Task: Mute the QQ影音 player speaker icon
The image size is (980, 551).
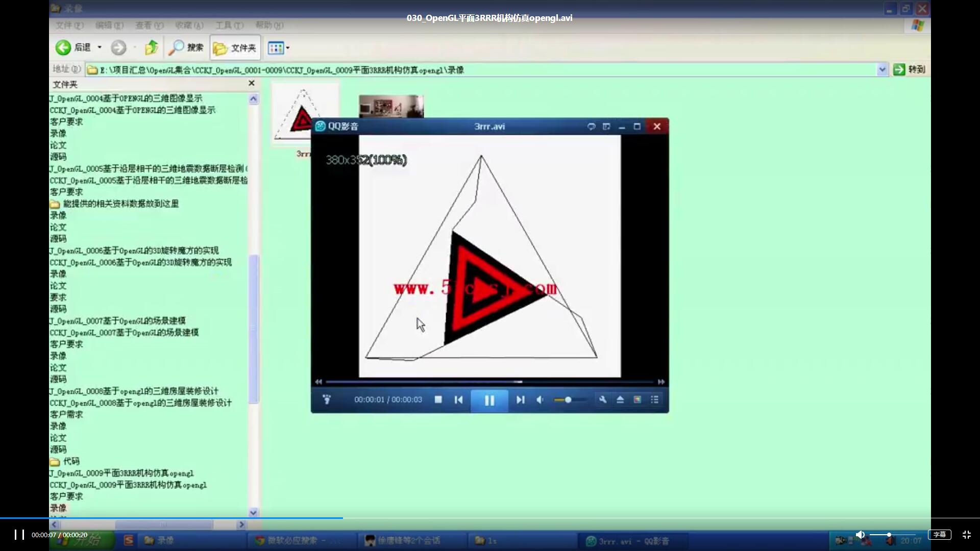Action: point(540,399)
